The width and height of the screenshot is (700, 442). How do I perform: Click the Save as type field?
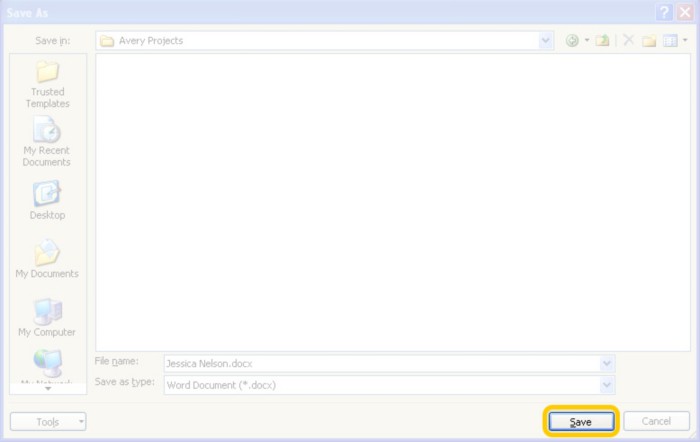[389, 385]
